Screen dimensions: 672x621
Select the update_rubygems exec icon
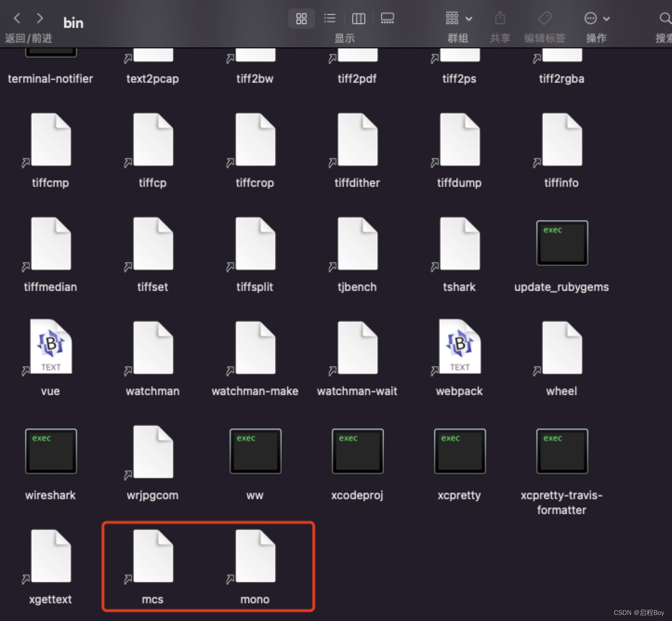pos(562,243)
